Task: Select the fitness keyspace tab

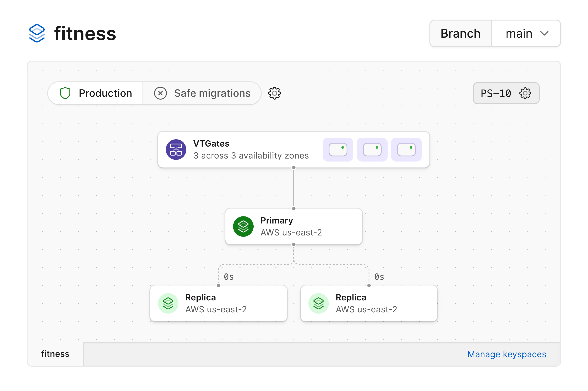Action: (x=55, y=354)
